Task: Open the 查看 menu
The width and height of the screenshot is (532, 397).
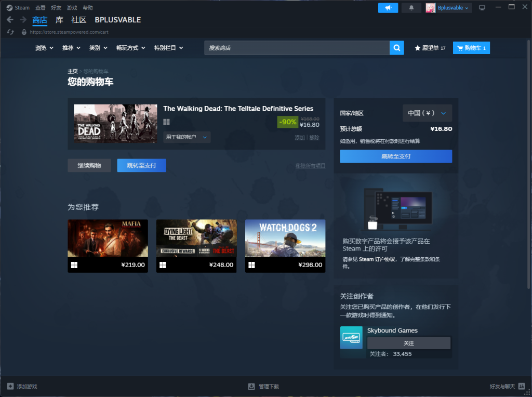Action: (41, 7)
